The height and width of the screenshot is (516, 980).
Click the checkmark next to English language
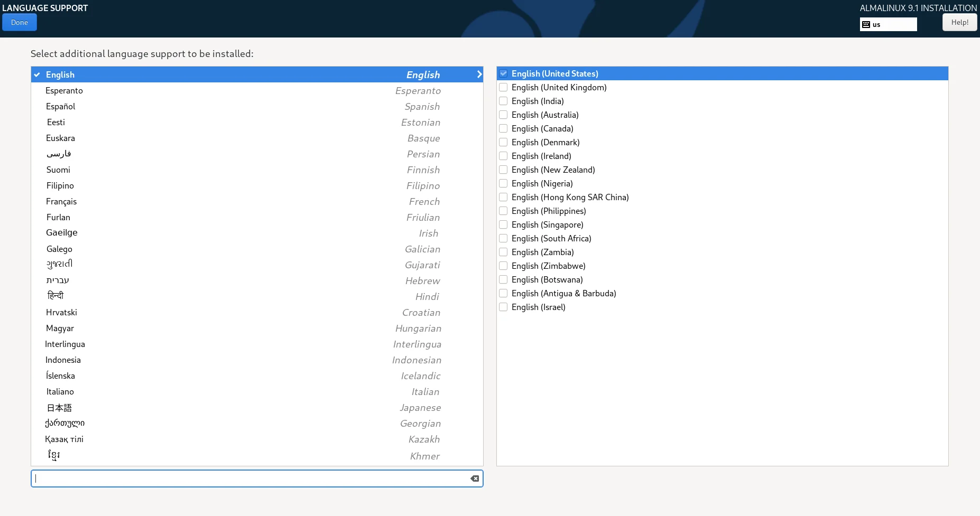(x=37, y=75)
